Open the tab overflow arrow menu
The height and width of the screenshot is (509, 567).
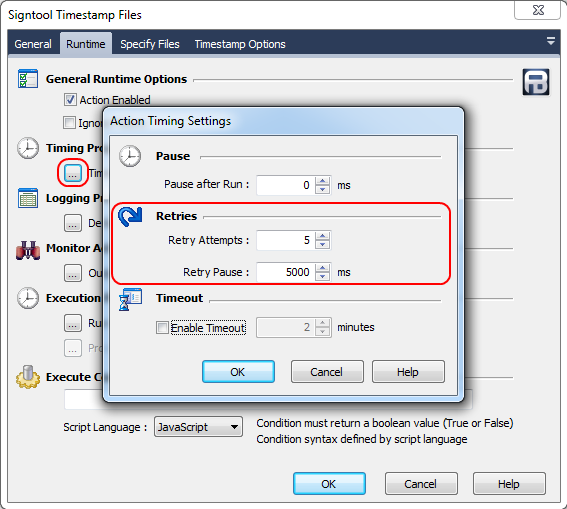click(x=550, y=41)
